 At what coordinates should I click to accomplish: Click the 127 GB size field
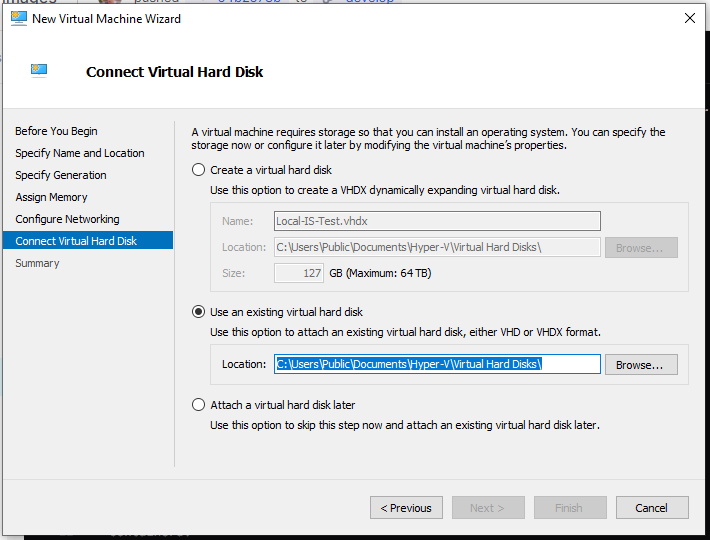click(299, 273)
